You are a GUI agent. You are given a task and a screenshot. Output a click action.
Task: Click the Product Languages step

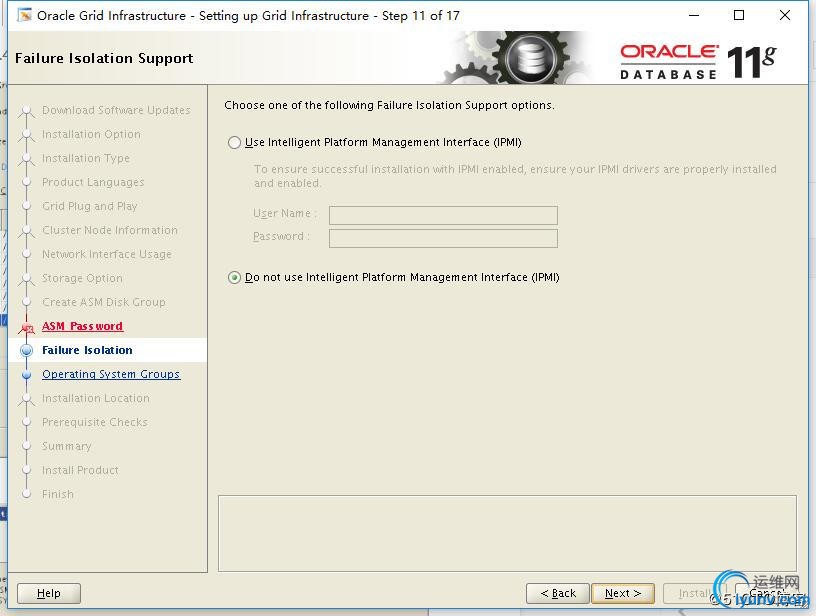pyautogui.click(x=93, y=182)
